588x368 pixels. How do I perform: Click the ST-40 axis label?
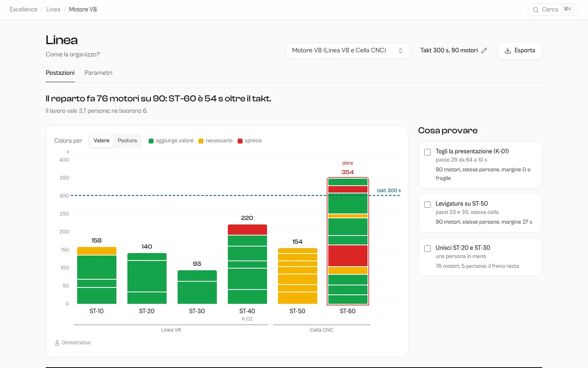[x=247, y=311]
